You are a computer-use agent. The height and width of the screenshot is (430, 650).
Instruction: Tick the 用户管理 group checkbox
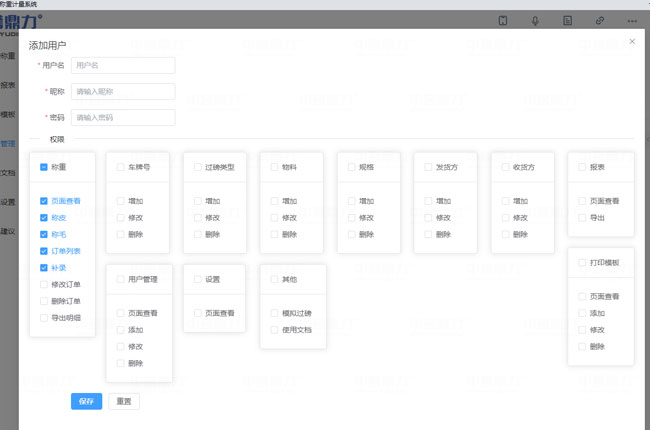click(x=121, y=279)
